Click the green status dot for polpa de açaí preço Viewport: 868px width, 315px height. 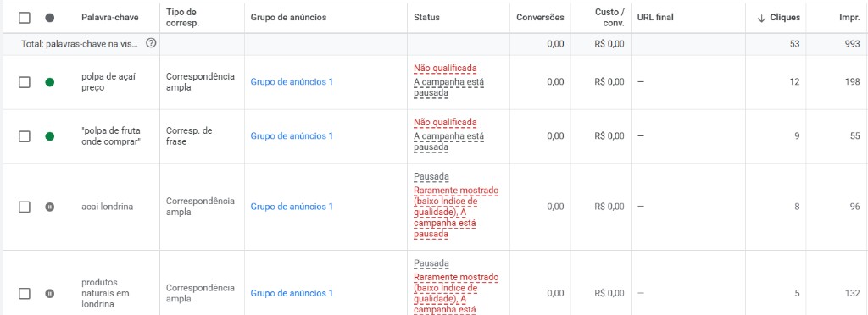50,82
